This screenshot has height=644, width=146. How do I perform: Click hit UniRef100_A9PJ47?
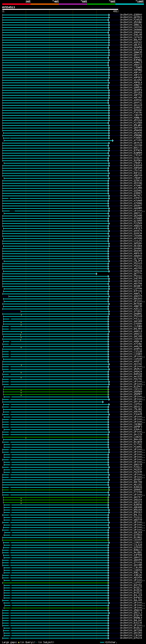tap(131, 72)
